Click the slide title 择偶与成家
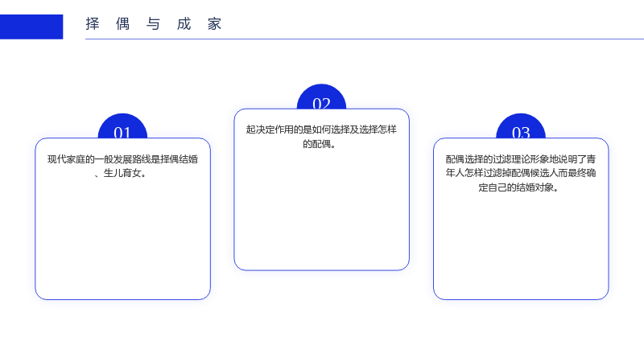 point(154,24)
